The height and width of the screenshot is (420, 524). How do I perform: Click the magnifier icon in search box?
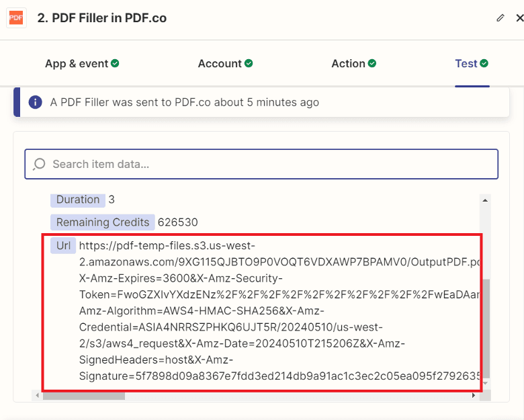pos(40,164)
